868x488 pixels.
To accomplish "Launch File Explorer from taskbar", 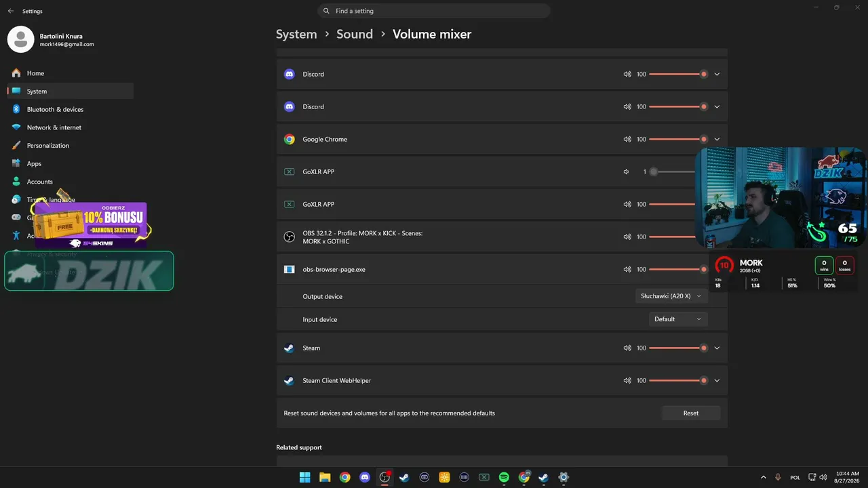I will point(325,477).
